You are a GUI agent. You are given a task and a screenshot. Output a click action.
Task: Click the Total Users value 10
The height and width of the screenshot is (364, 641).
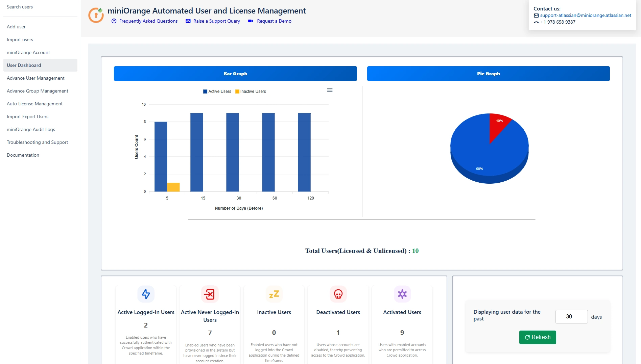[415, 251]
